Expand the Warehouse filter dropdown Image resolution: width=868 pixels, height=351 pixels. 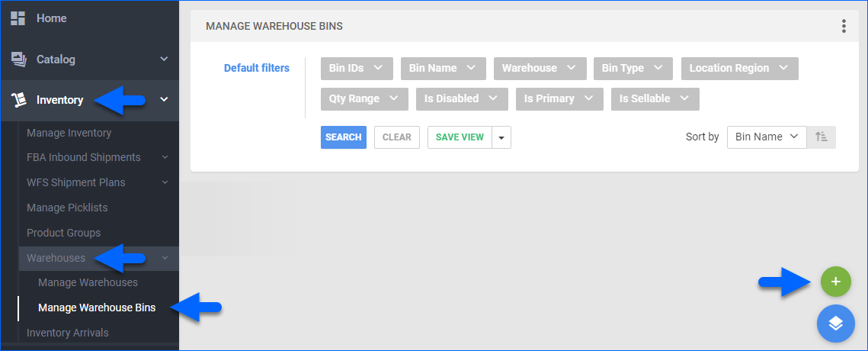pyautogui.click(x=540, y=68)
